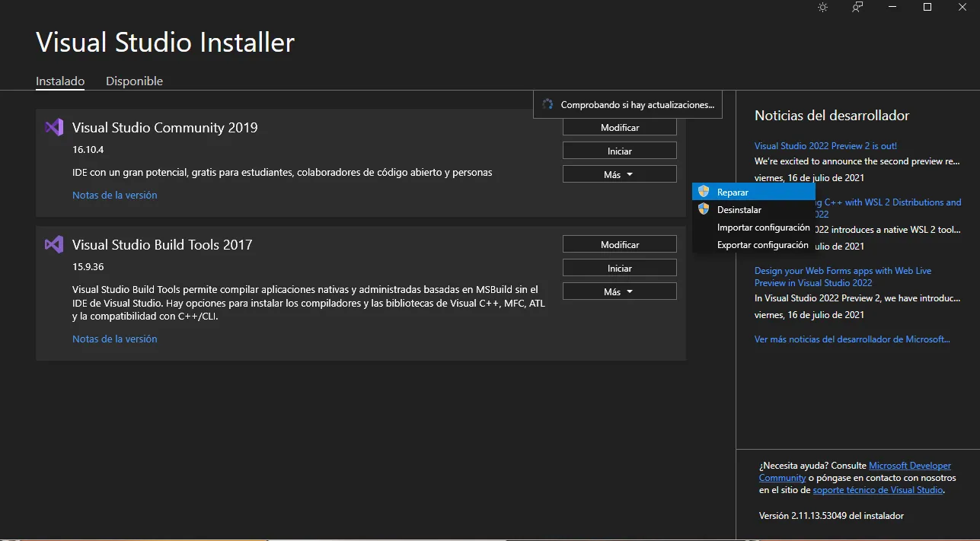Viewport: 980px width, 541px height.
Task: Switch to the Disponible tab
Action: coord(134,81)
